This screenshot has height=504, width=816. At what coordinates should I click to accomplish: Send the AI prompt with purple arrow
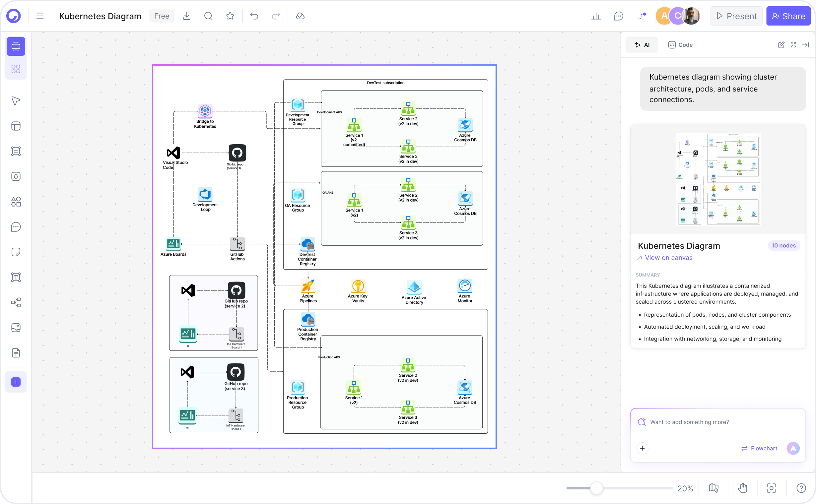point(793,448)
